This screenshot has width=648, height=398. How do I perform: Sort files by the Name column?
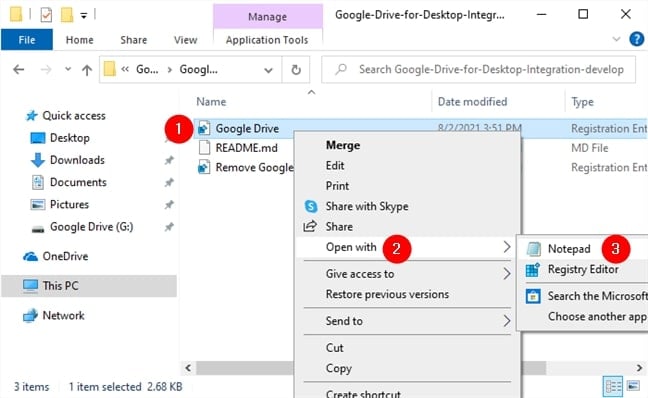pos(211,102)
